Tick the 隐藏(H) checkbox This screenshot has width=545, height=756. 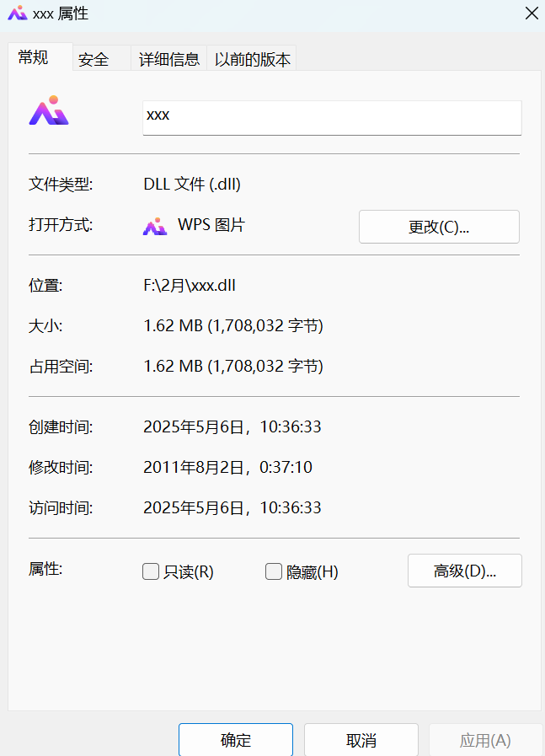click(274, 571)
